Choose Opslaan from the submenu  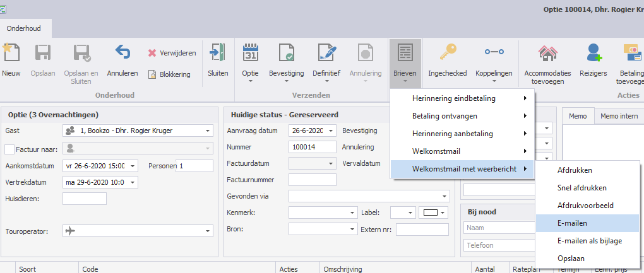pos(588,258)
